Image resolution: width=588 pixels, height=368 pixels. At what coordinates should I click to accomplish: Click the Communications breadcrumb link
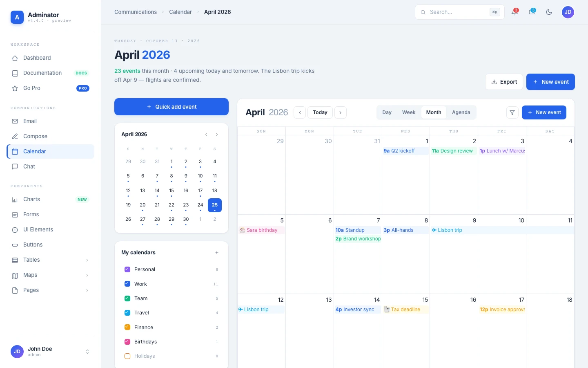(136, 12)
